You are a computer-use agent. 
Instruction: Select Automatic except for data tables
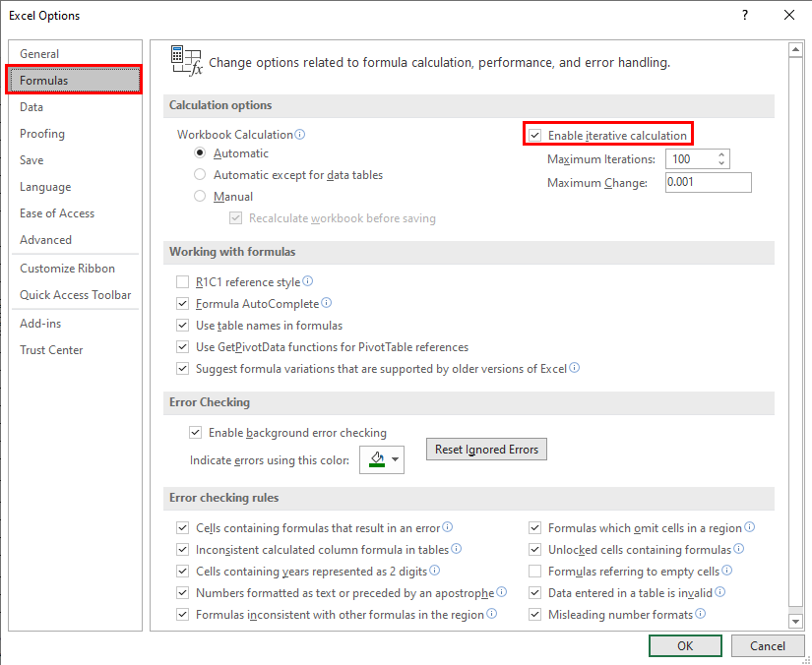(x=200, y=175)
